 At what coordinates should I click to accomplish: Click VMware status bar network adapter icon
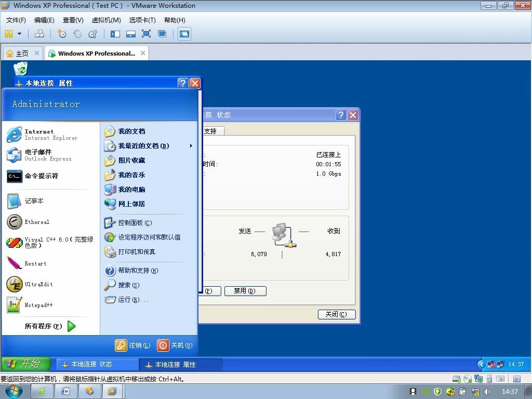478,379
